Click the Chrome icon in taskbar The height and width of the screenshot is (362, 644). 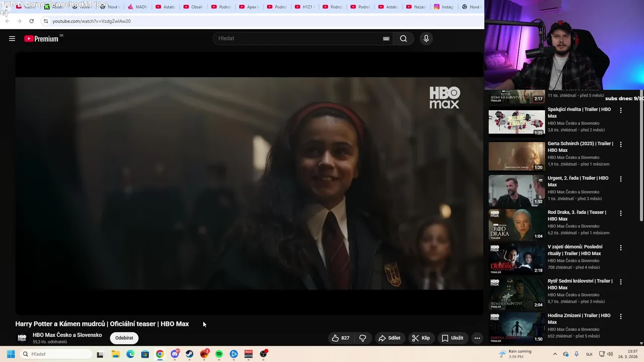[x=159, y=354]
